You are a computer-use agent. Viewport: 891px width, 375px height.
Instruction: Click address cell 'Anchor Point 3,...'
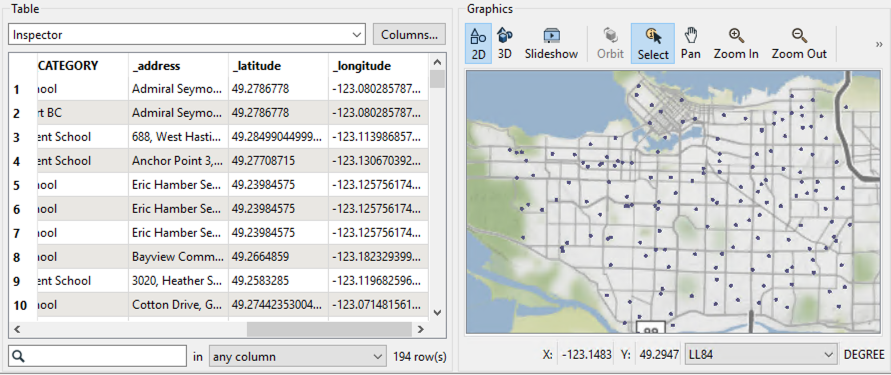point(178,161)
